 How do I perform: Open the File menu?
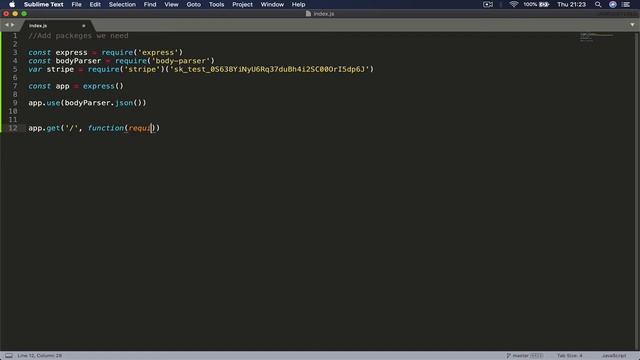click(76, 4)
